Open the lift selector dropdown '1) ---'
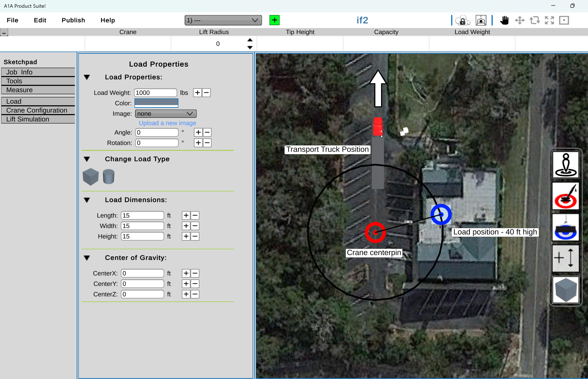Image resolution: width=588 pixels, height=379 pixels. click(x=223, y=20)
